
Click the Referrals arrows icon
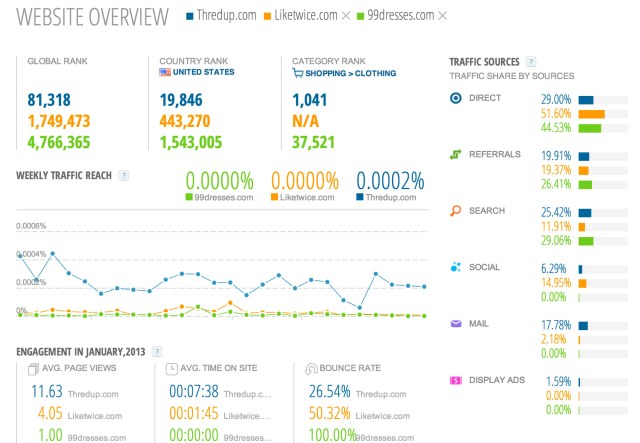click(x=456, y=154)
